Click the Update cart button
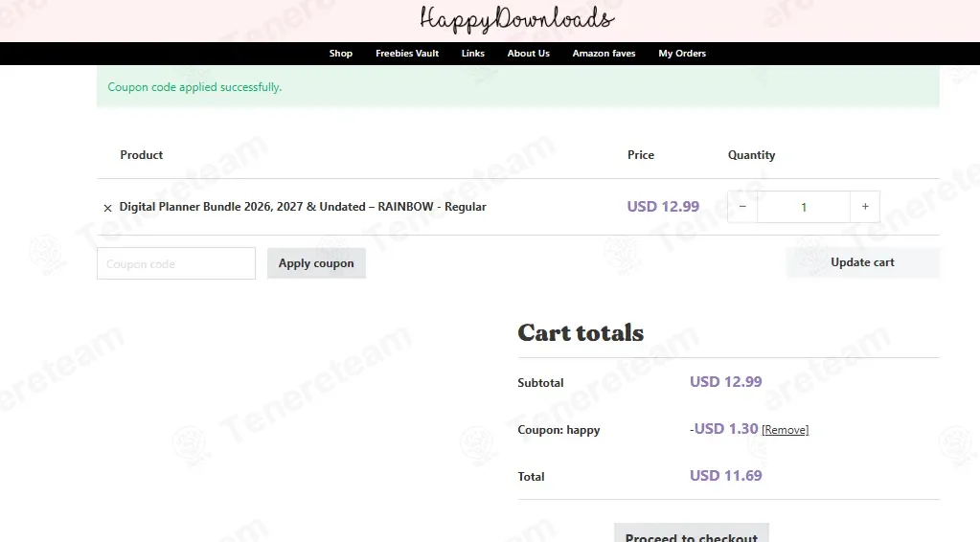 [862, 263]
